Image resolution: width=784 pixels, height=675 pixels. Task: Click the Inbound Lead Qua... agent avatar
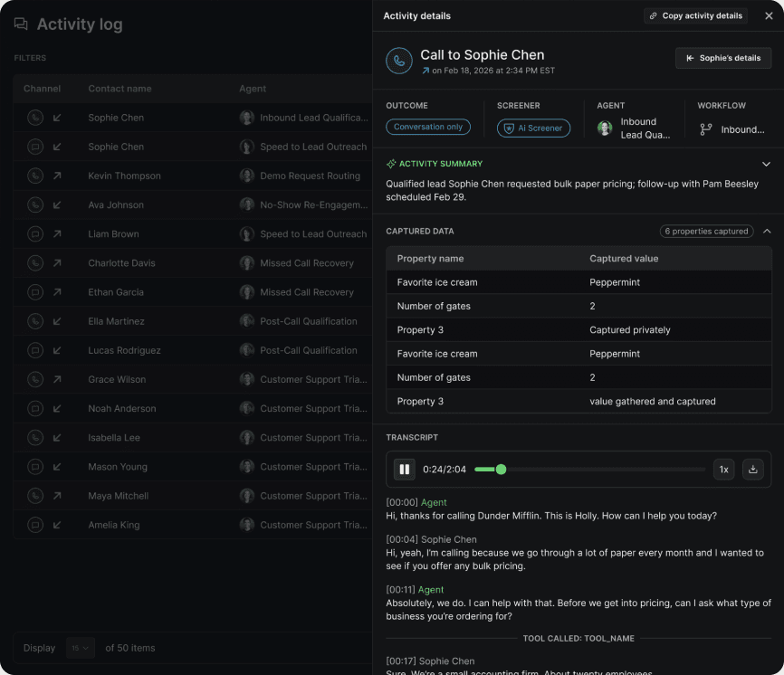tap(605, 128)
